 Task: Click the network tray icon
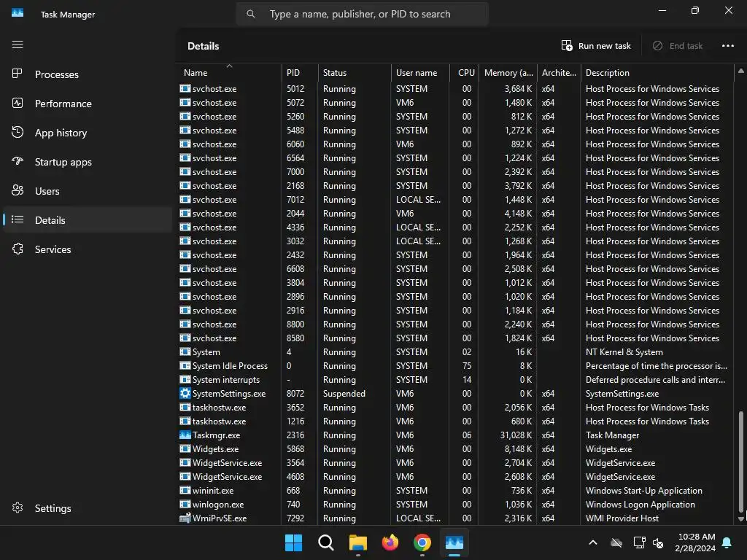click(639, 542)
